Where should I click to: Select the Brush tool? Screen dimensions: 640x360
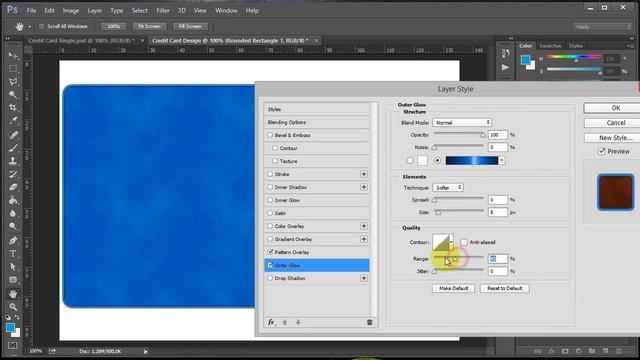13,147
